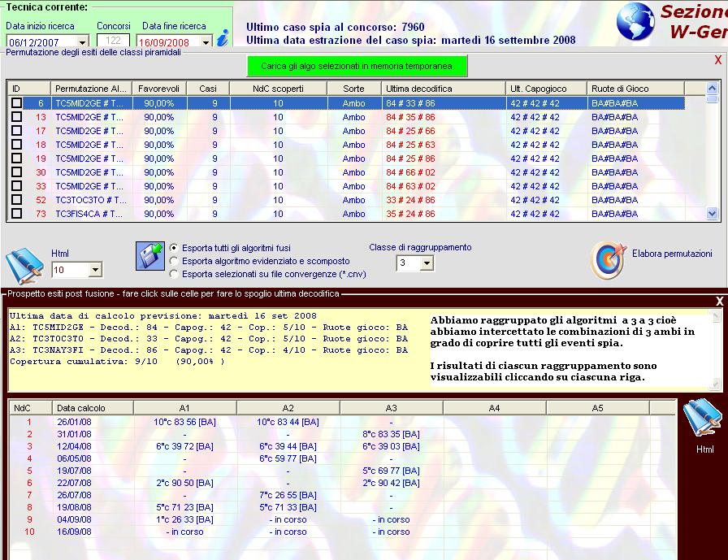Screen dimensions: 728x560
Task: Open Data inizio ricerca date dropdown
Action: pos(82,41)
